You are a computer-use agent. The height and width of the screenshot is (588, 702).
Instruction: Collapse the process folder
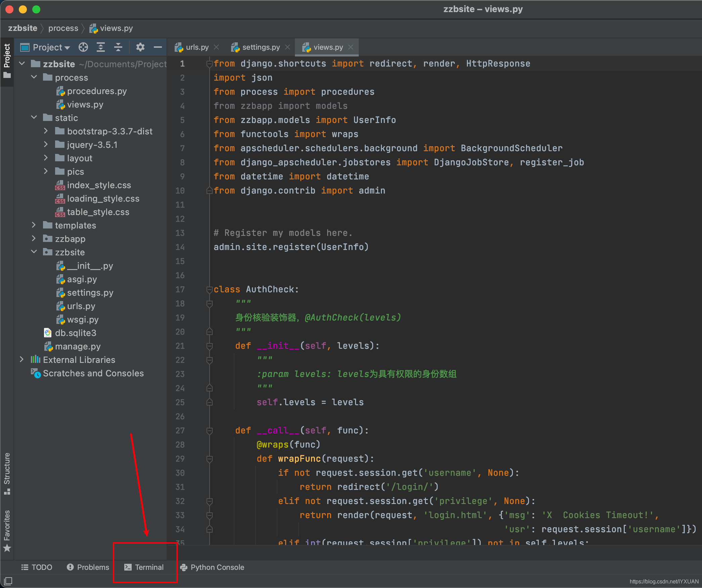click(34, 77)
